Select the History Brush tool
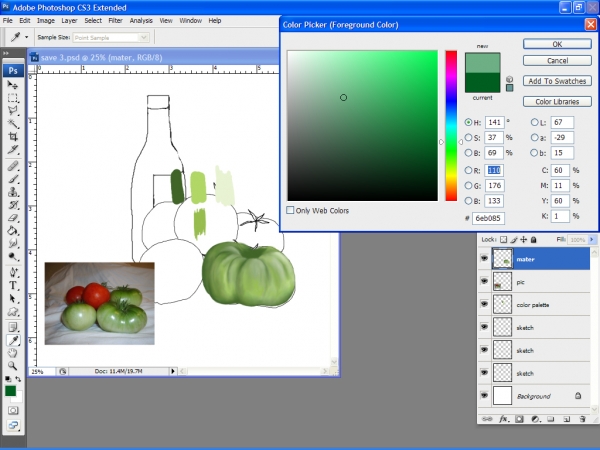Screen dimensions: 600x450 pyautogui.click(x=13, y=205)
